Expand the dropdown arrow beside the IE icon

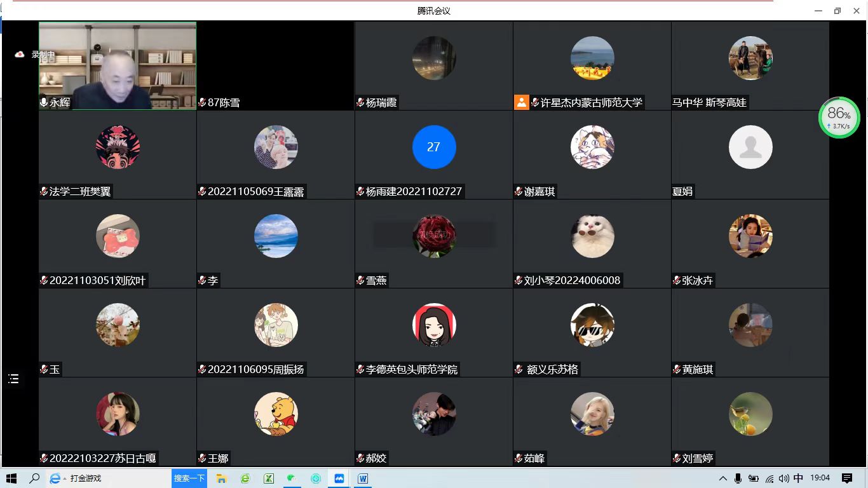click(65, 478)
